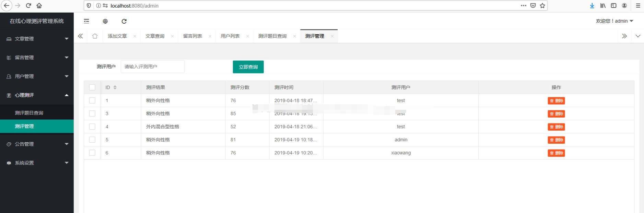Close the 留言列表 tab
Viewport: 644px width, 213px height.
(210, 36)
